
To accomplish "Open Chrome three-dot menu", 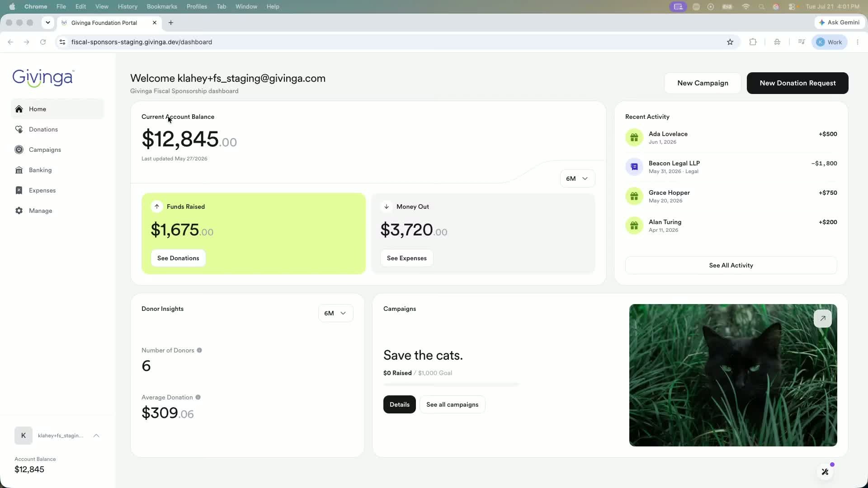I will click(858, 42).
